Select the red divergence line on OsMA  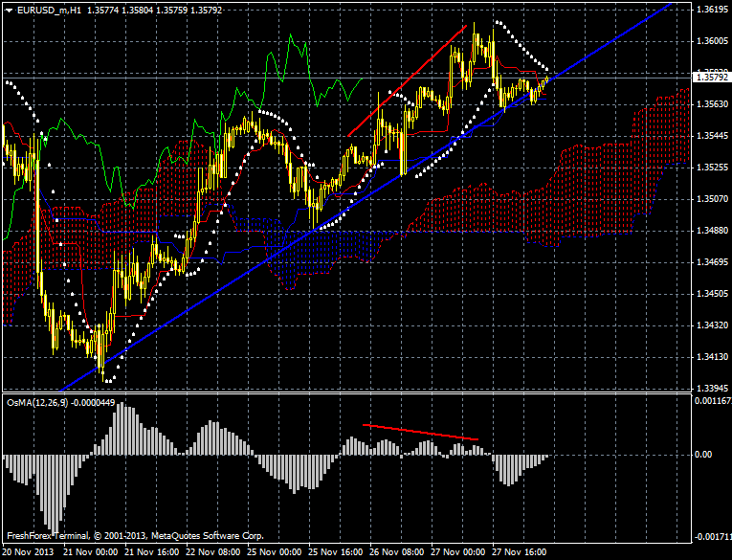(x=421, y=432)
